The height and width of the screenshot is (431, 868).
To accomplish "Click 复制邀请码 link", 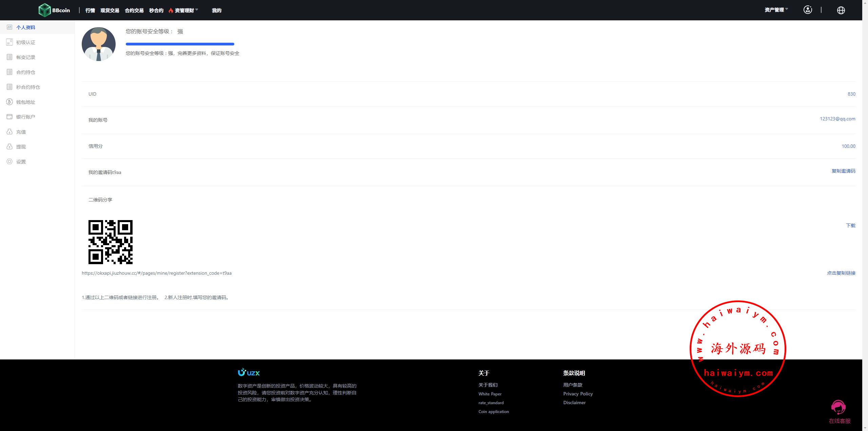I will pos(843,171).
